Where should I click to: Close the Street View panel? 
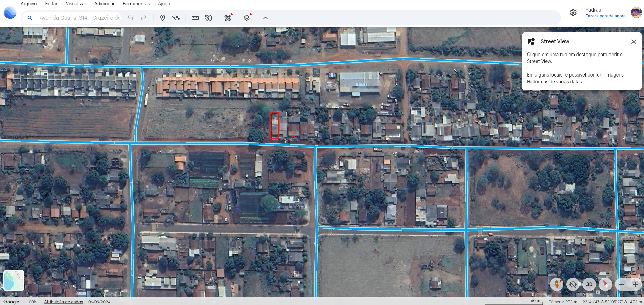(x=634, y=42)
